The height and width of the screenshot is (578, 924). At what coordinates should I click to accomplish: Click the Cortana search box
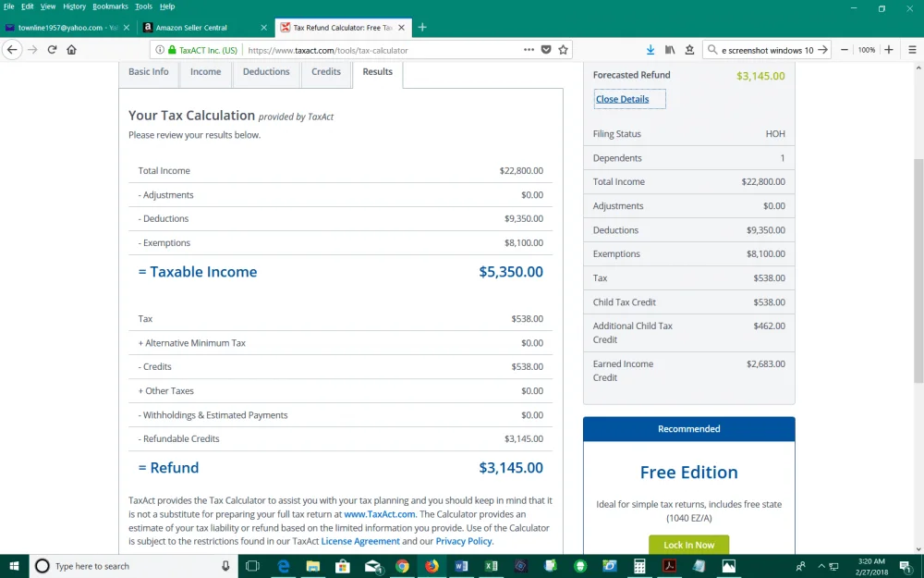pyautogui.click(x=132, y=566)
